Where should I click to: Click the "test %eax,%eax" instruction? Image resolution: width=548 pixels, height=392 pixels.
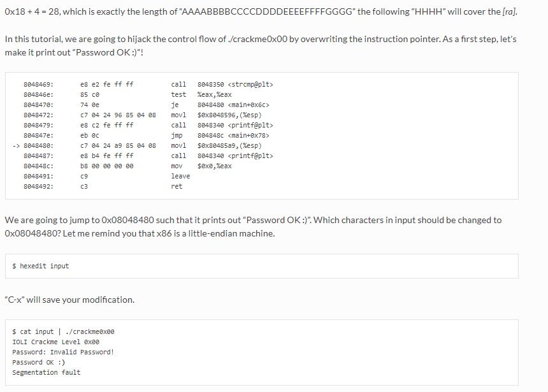[201, 94]
